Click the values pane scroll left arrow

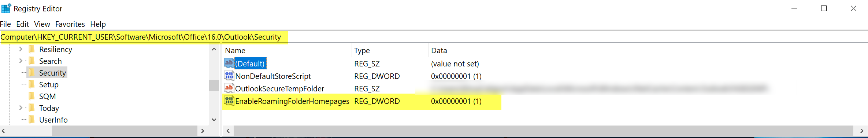click(x=228, y=131)
